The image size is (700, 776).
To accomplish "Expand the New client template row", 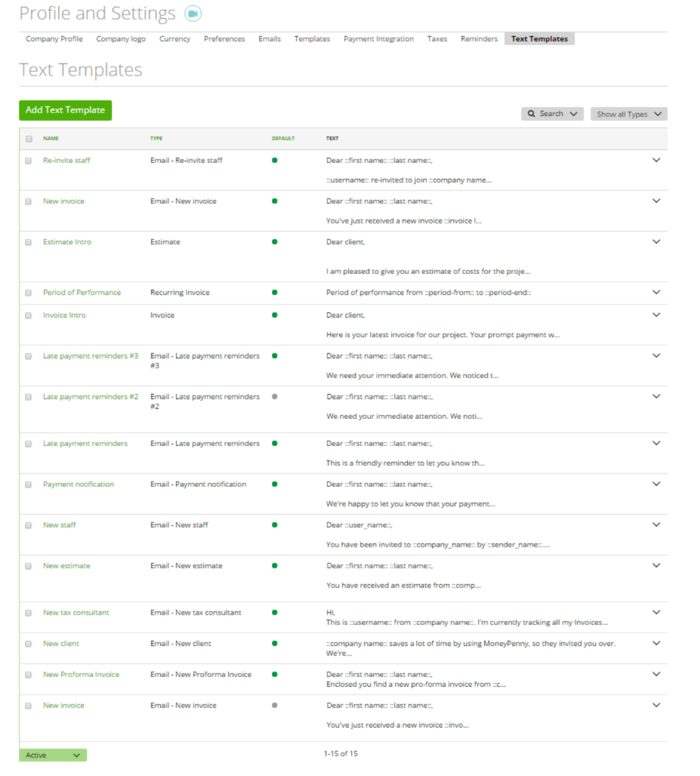I will 656,643.
